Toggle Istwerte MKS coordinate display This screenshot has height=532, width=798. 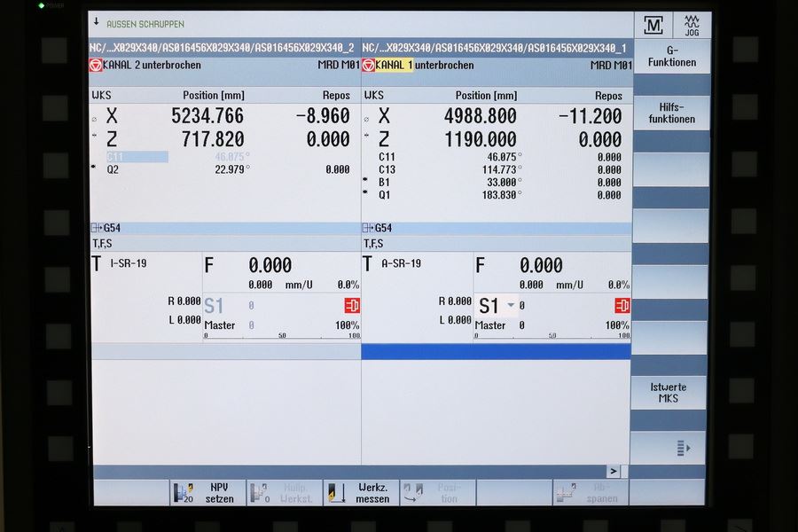[669, 393]
